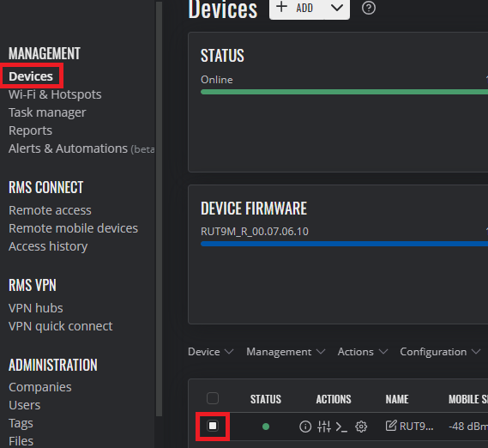Open Wi-Fi & Hotspots in sidebar
This screenshot has width=488, height=448.
tap(55, 94)
